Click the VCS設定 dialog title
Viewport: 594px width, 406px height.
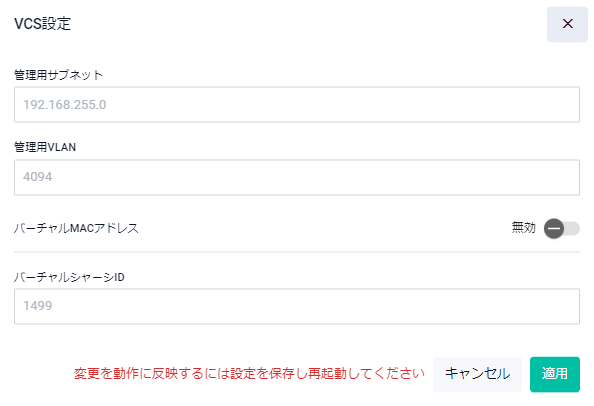42,23
